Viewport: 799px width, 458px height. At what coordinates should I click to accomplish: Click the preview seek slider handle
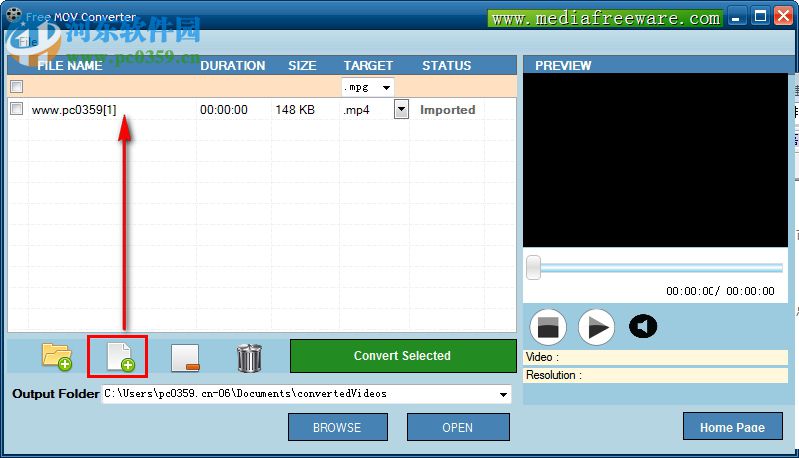click(x=533, y=267)
